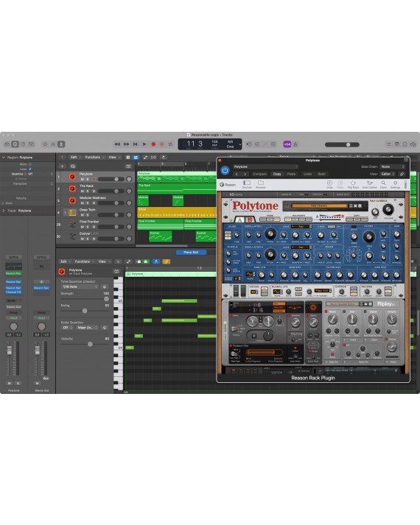
Task: Toggle the metronome icon in control bar
Action: click(x=295, y=144)
